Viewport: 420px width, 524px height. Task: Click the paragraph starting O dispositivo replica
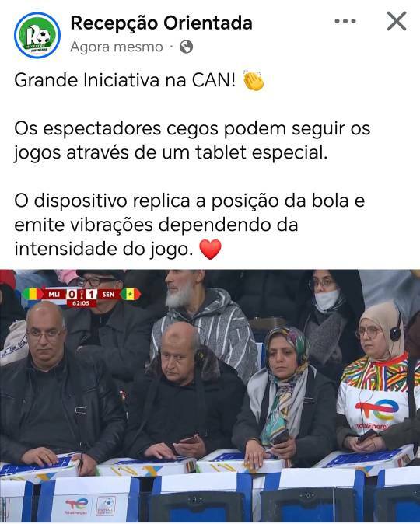(189, 225)
